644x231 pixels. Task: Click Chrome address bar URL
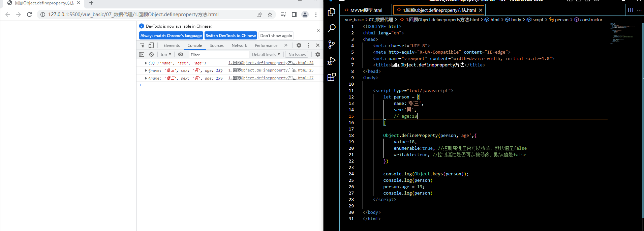coord(133,15)
